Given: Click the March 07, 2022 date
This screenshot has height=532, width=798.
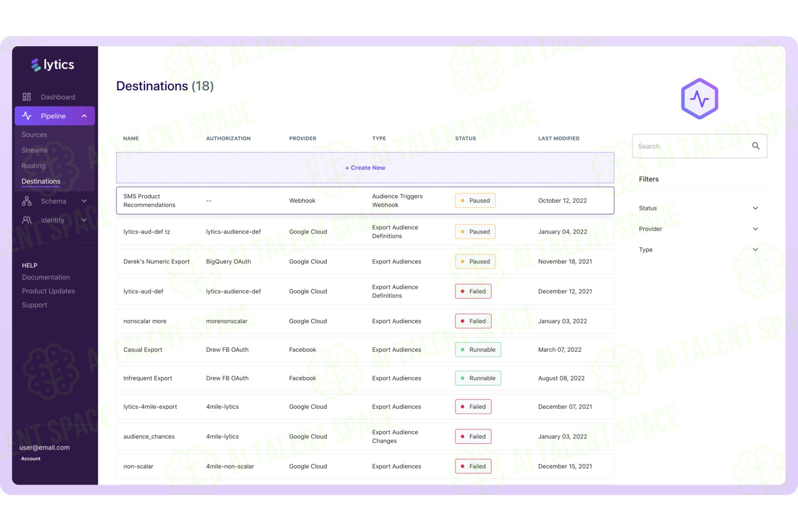Looking at the screenshot, I should [560, 350].
